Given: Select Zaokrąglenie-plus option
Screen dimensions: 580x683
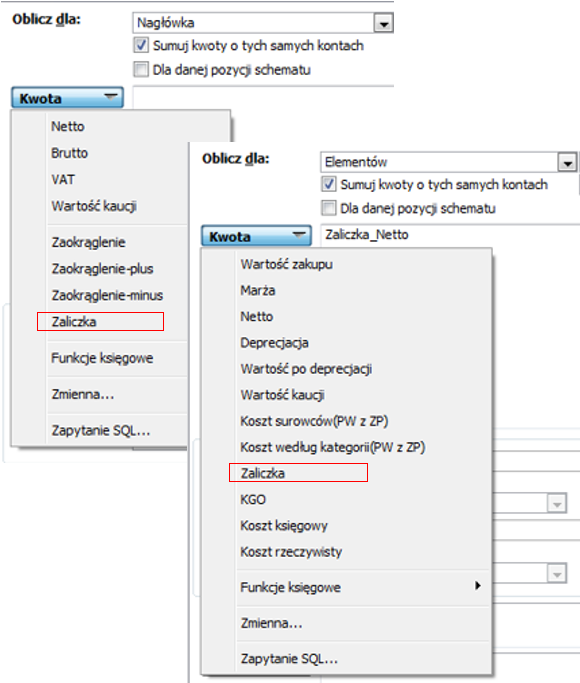Looking at the screenshot, I should (102, 269).
